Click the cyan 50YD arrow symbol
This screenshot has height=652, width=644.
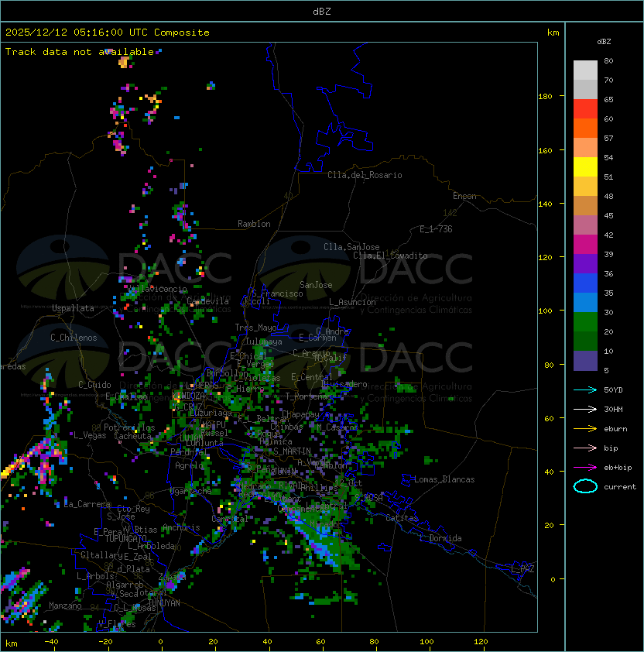pos(585,389)
